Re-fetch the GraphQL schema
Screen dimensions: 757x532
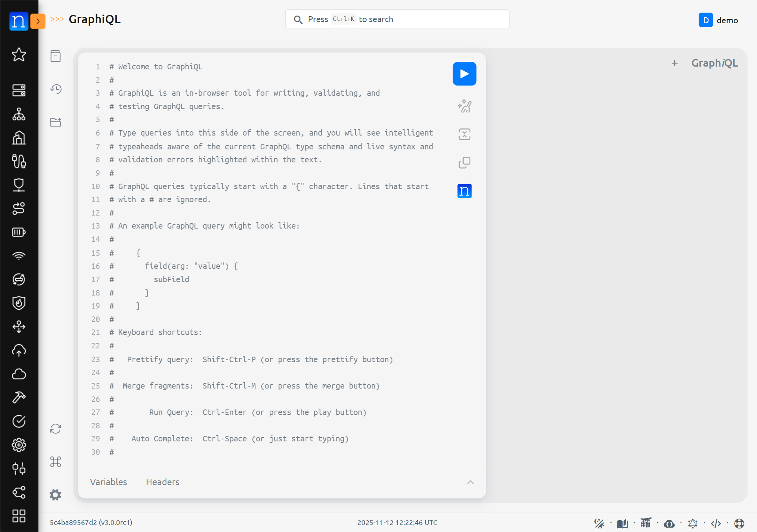coord(56,429)
